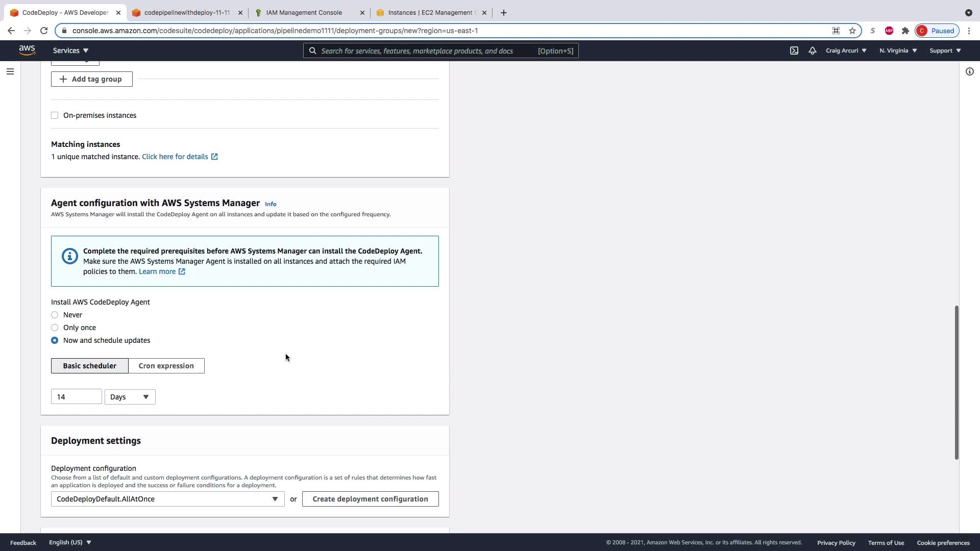Bookmark page with the star icon
The image size is (980, 551).
pyautogui.click(x=852, y=31)
